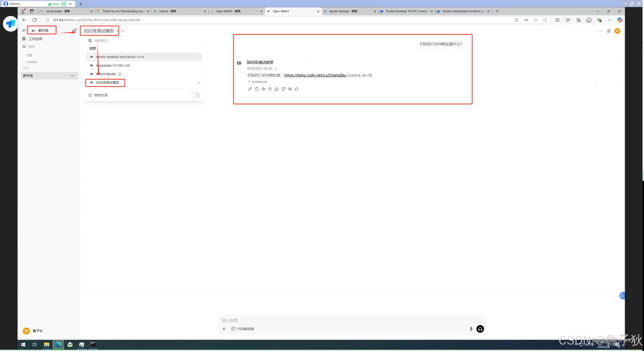
Task: Toggle the 代码解释器 code interpreter option
Action: pyautogui.click(x=242, y=329)
